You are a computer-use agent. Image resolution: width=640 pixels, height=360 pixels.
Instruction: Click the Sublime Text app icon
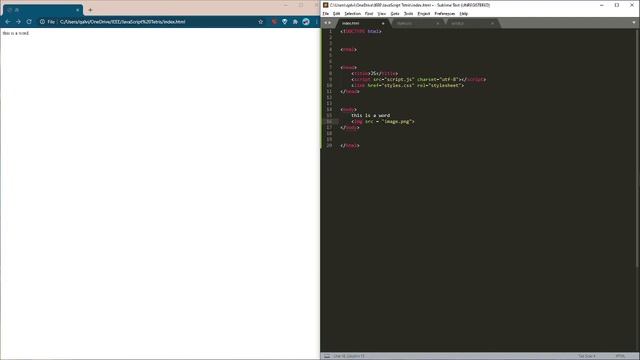[x=326, y=5]
